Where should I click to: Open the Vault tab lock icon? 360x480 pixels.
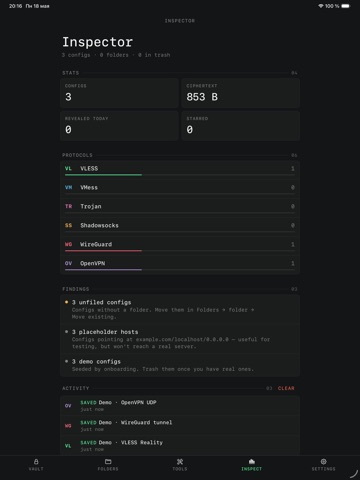36,462
